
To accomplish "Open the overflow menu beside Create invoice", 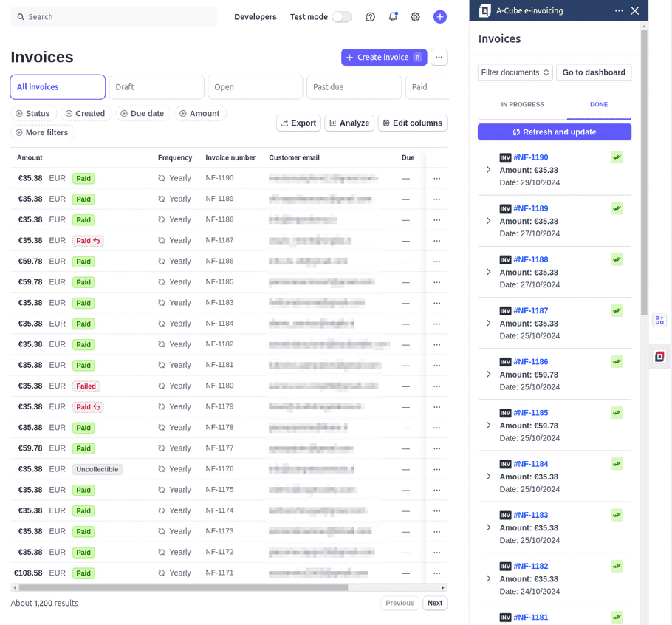I will (439, 57).
